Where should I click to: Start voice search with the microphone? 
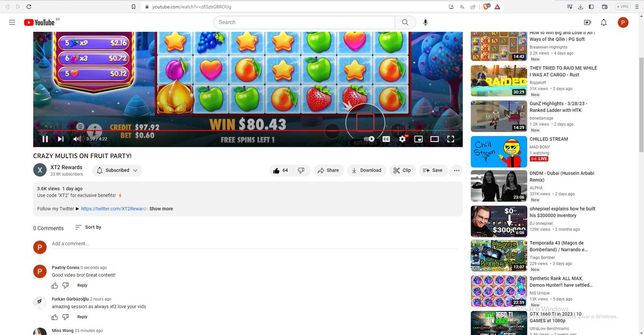click(x=426, y=22)
